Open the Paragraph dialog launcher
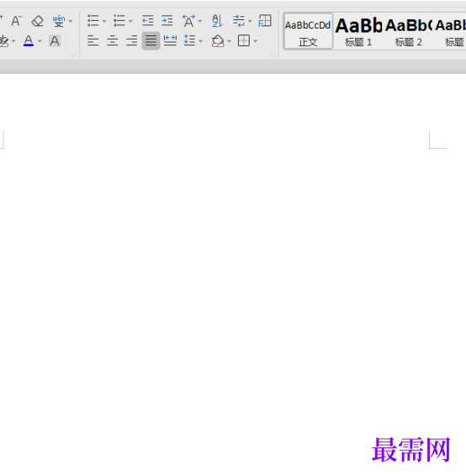Image resolution: width=466 pixels, height=476 pixels. point(272,55)
